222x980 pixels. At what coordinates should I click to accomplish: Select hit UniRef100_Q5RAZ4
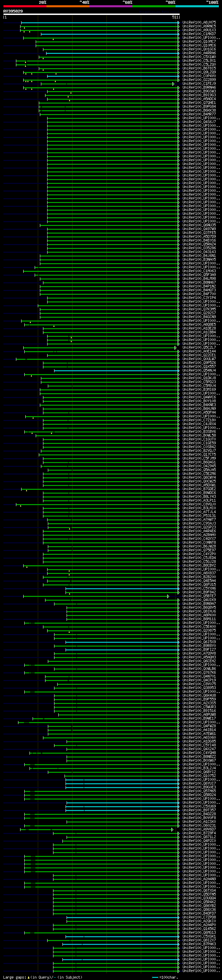199,244
